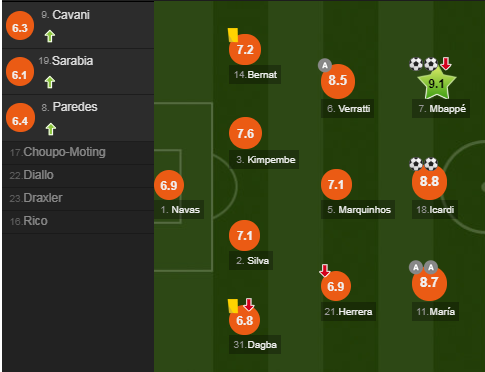Click Dagba's yellow card icon
Screen dimensions: 485x372
tap(233, 306)
